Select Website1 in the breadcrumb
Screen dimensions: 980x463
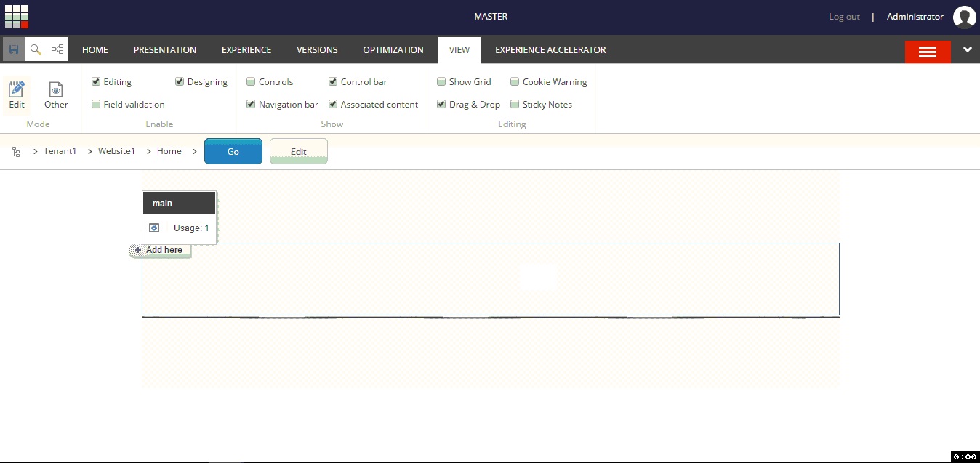116,151
